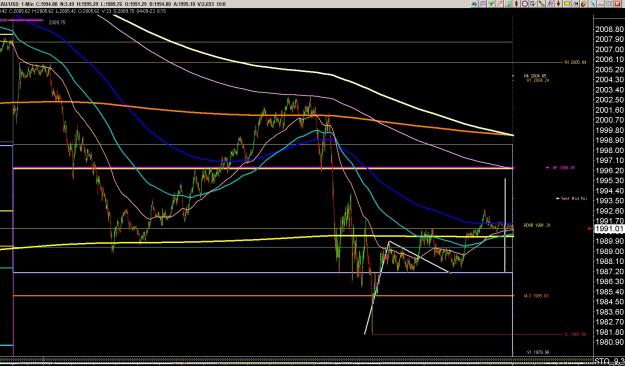
Task: Click the S1 1979 label at chart bottom
Action: pyautogui.click(x=538, y=352)
